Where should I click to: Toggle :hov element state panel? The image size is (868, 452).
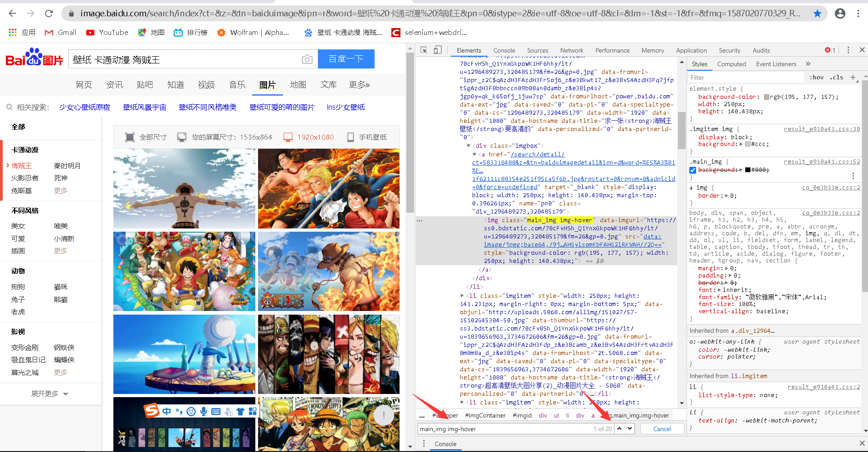[x=817, y=78]
